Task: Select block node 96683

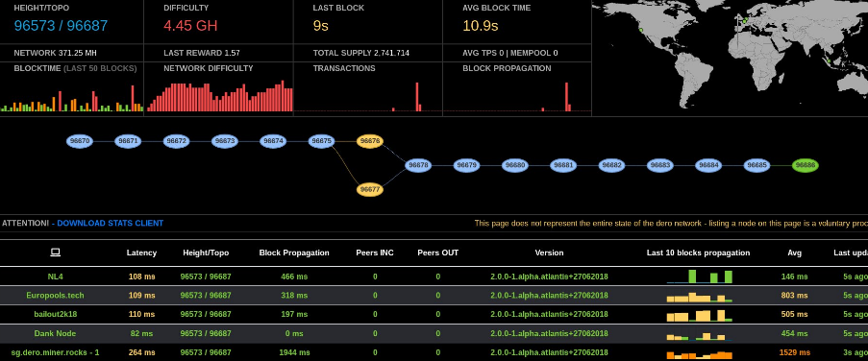Action: (x=659, y=165)
